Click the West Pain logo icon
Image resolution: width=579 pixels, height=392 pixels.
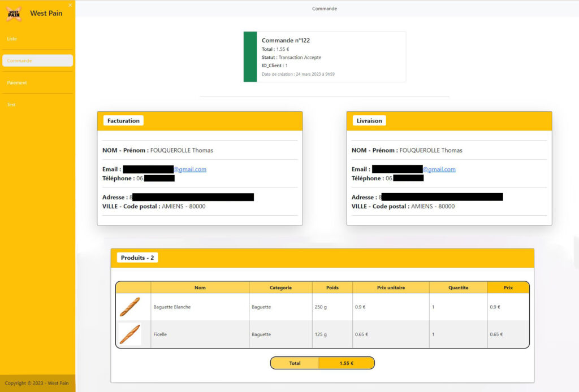(x=14, y=14)
